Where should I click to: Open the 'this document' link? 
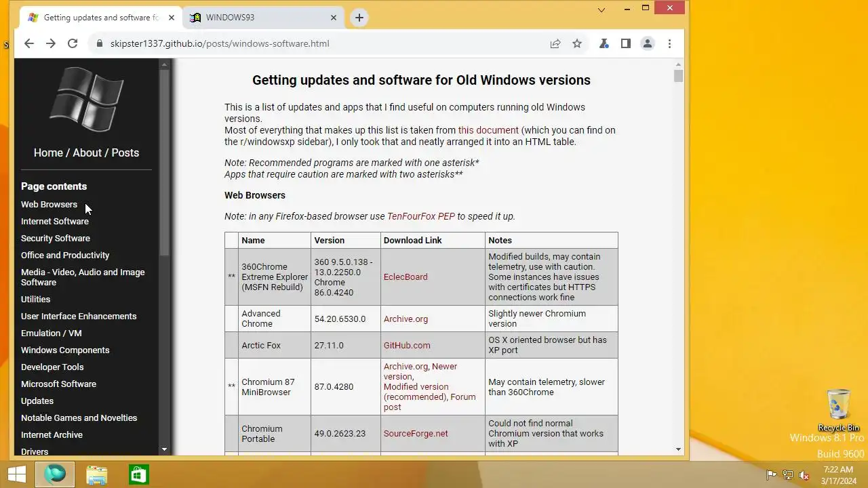pos(488,130)
